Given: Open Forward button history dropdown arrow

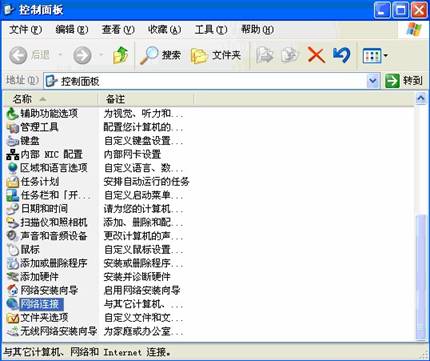Looking at the screenshot, I should point(101,55).
